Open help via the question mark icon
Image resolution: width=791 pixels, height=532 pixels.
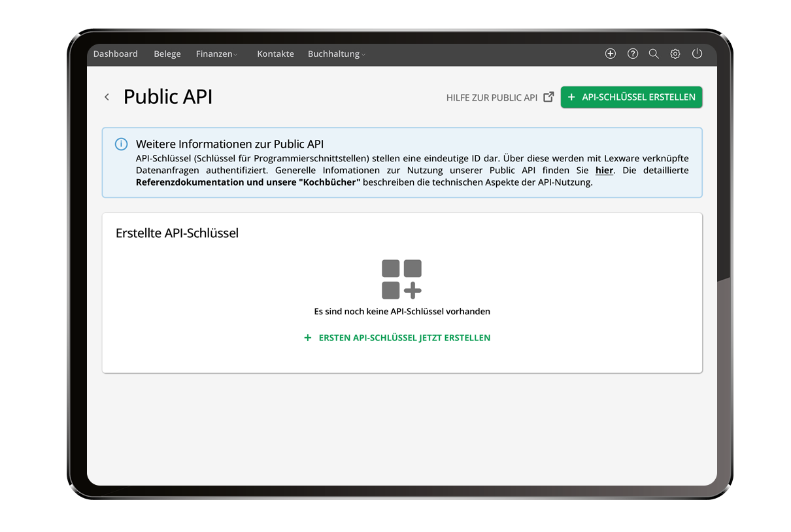pos(632,54)
